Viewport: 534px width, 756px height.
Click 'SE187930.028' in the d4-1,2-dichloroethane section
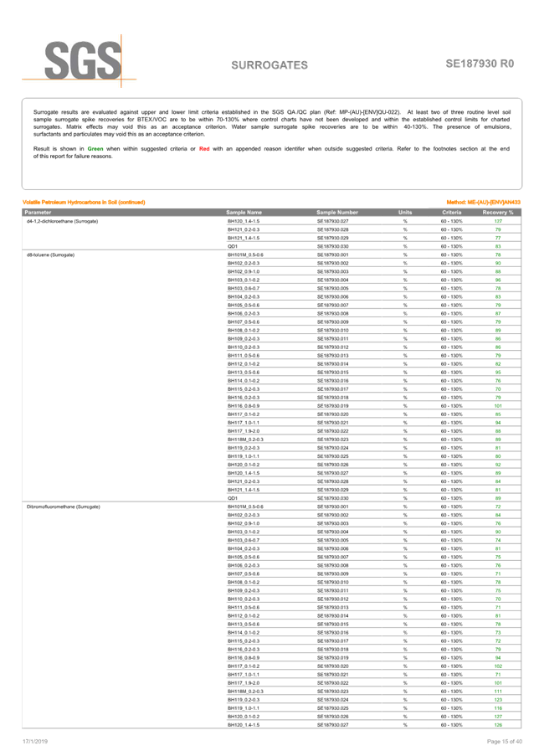click(x=332, y=229)
